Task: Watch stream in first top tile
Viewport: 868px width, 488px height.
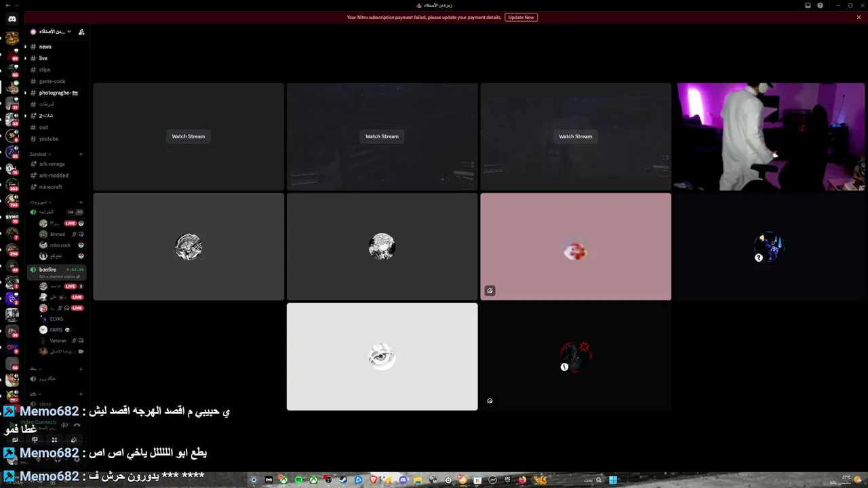Action: pyautogui.click(x=188, y=136)
